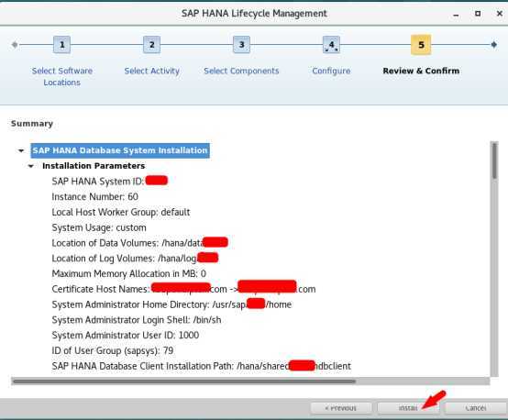Click step 4 Configure icon

click(331, 45)
